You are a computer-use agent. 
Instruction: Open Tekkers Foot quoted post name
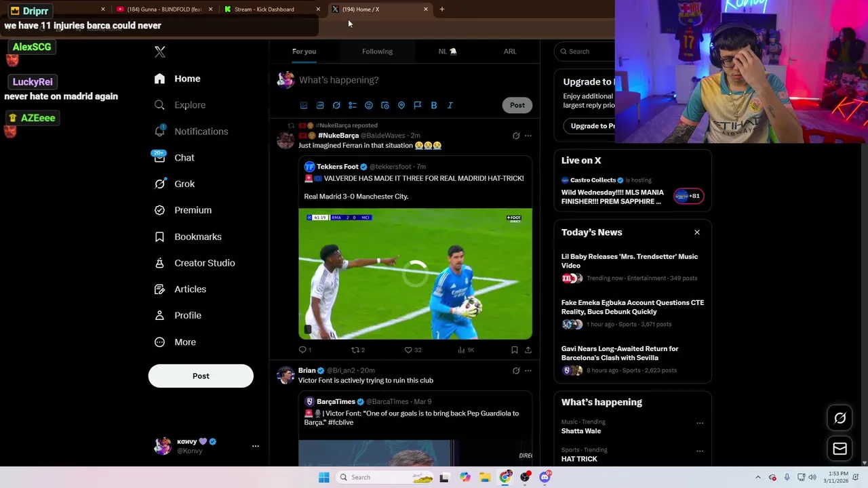[x=337, y=167]
